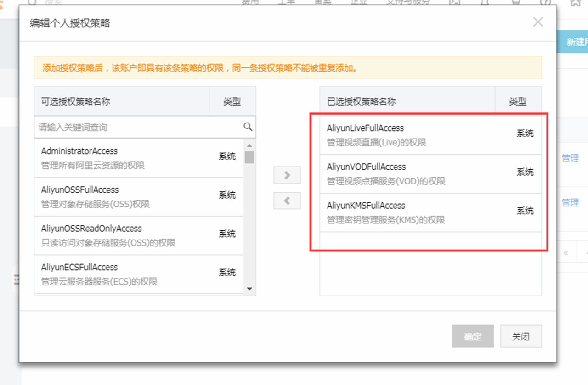Click the scrollbar thumb in the available policies list
The image size is (588, 385).
click(x=249, y=157)
